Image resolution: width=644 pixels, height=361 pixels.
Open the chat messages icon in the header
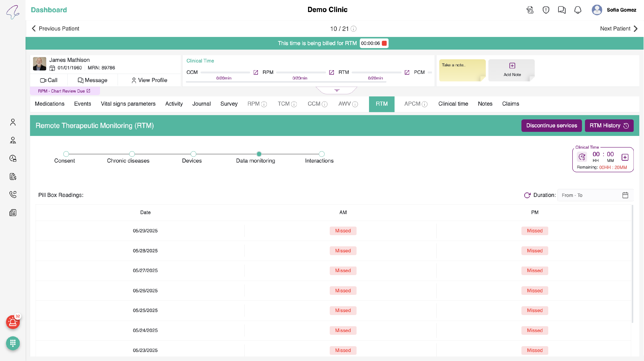pos(562,10)
